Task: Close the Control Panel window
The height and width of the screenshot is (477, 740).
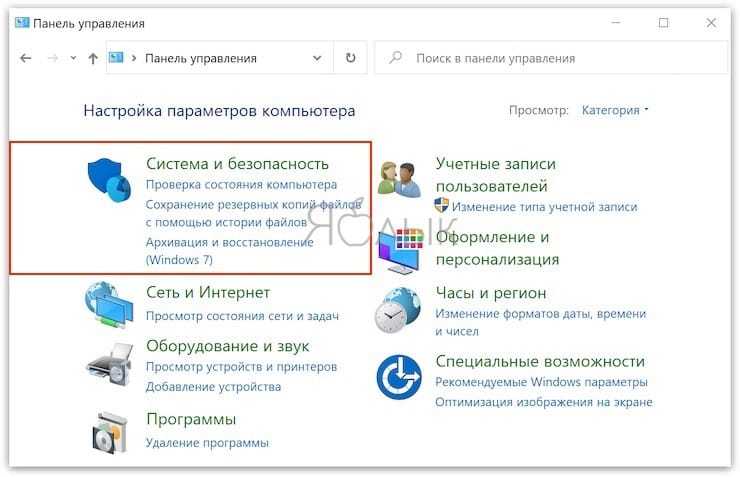Action: coord(711,22)
